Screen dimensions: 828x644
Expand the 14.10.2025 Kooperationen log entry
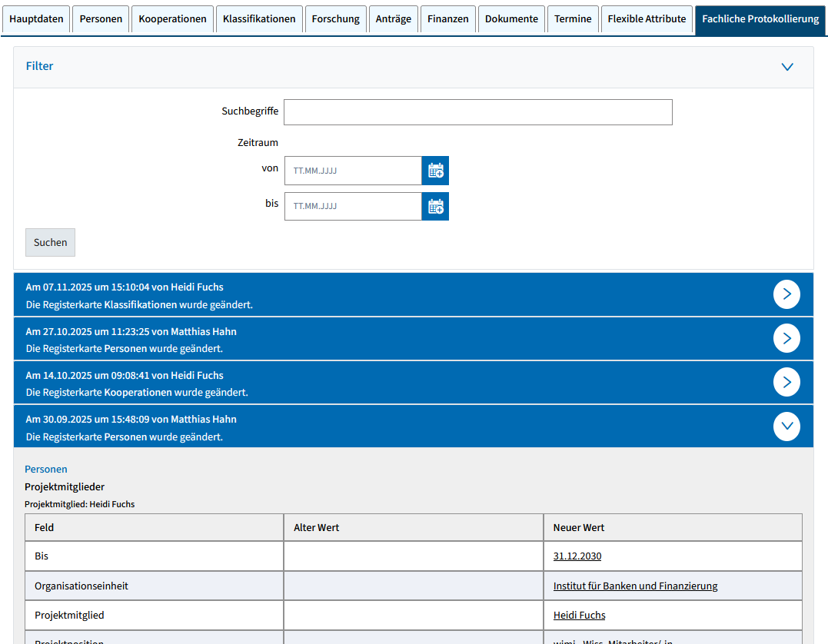[x=786, y=382]
